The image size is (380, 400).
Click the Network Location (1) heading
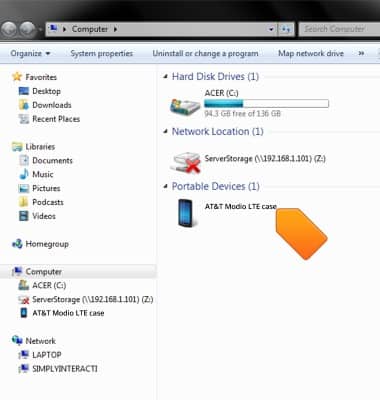(217, 132)
